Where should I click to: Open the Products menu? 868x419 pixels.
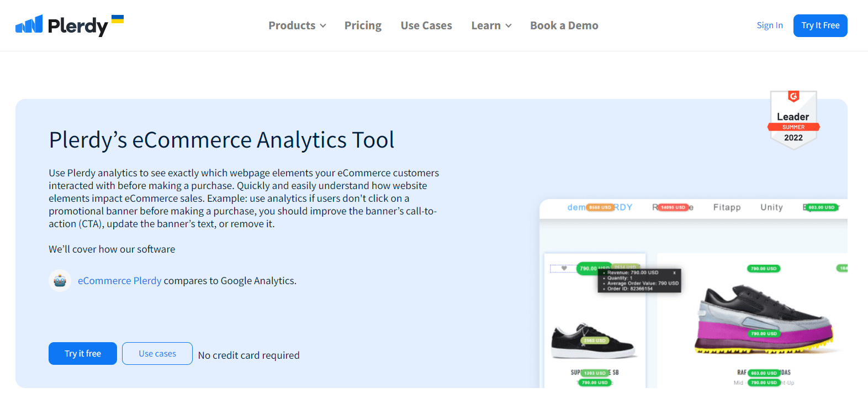click(x=297, y=25)
